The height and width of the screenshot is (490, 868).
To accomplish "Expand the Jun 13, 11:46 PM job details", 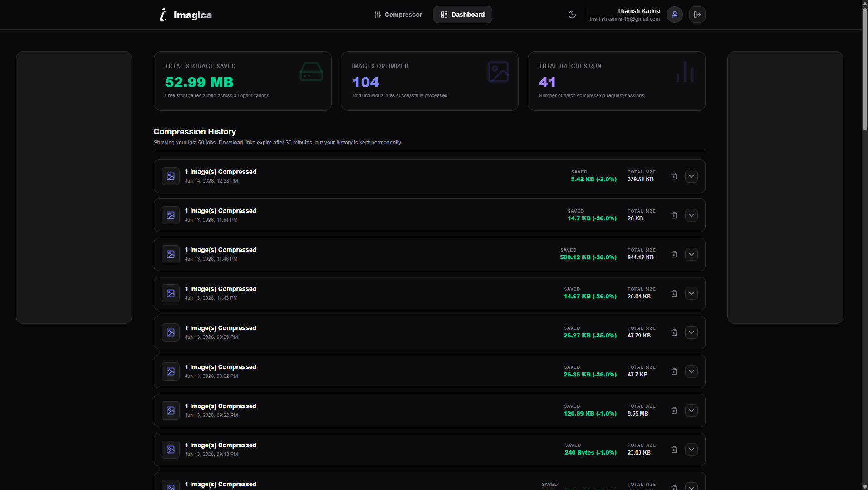I will tap(691, 254).
